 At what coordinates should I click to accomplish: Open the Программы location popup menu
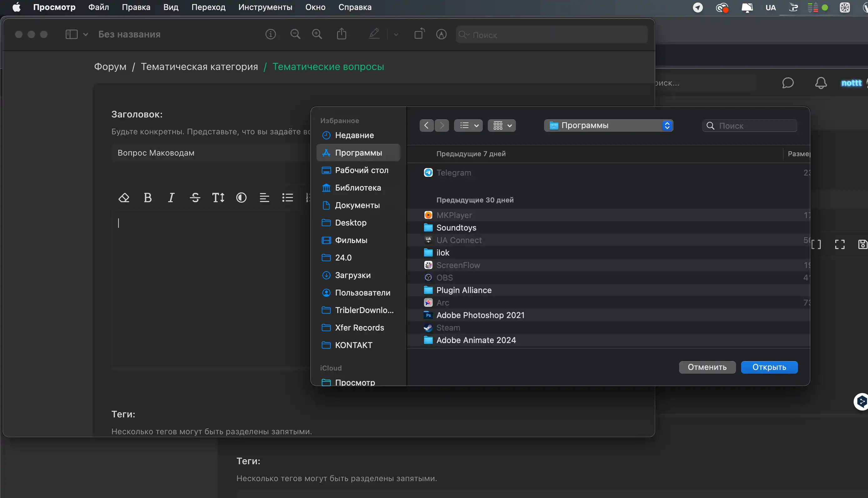click(x=608, y=126)
